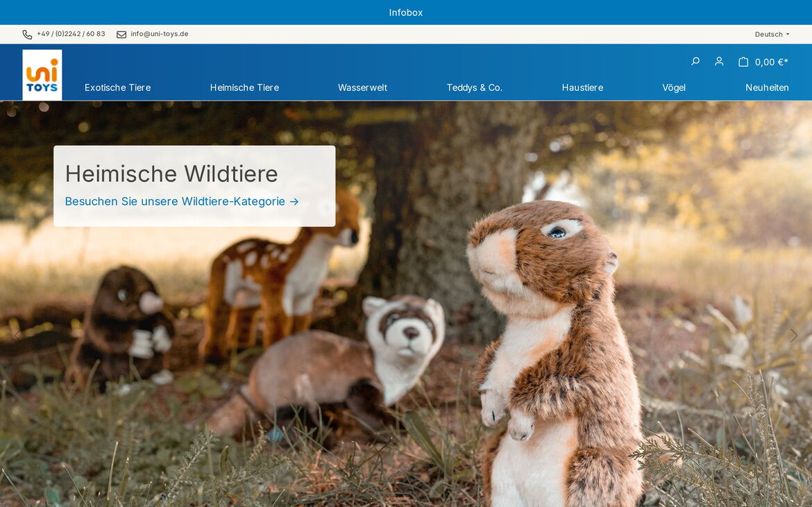Open the Heimische Tiere menu

click(x=244, y=88)
